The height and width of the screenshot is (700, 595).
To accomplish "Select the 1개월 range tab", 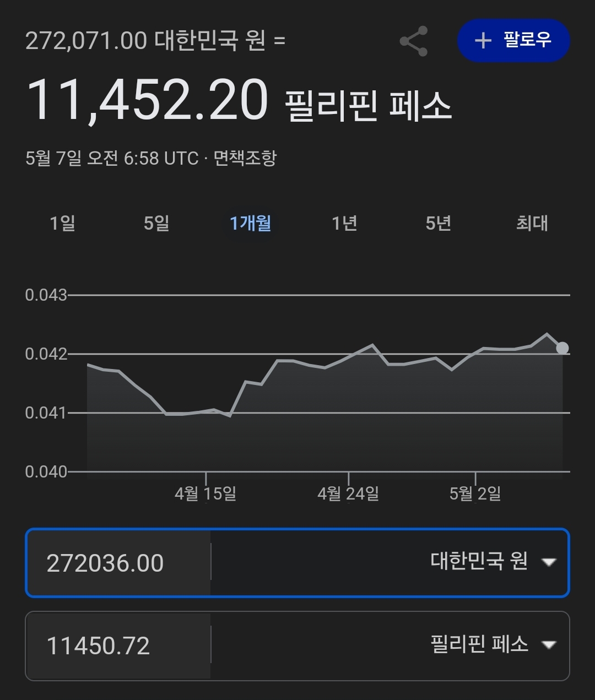I will click(x=251, y=223).
